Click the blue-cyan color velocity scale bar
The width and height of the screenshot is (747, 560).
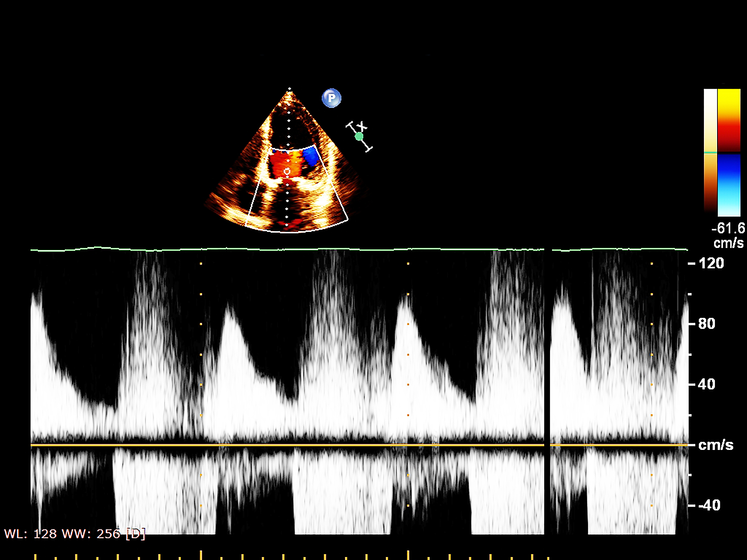pyautogui.click(x=729, y=185)
